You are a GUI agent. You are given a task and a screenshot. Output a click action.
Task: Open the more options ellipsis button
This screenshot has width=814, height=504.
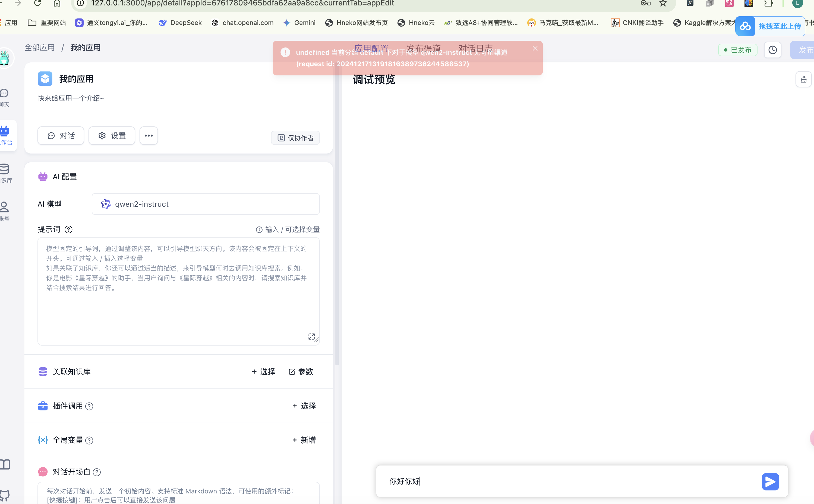pos(149,136)
